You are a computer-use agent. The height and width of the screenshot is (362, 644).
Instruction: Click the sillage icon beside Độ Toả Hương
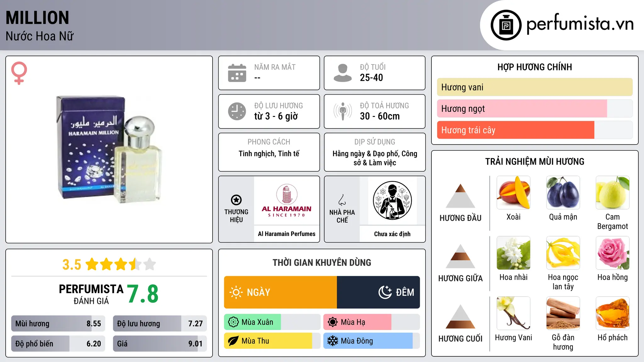[343, 111]
